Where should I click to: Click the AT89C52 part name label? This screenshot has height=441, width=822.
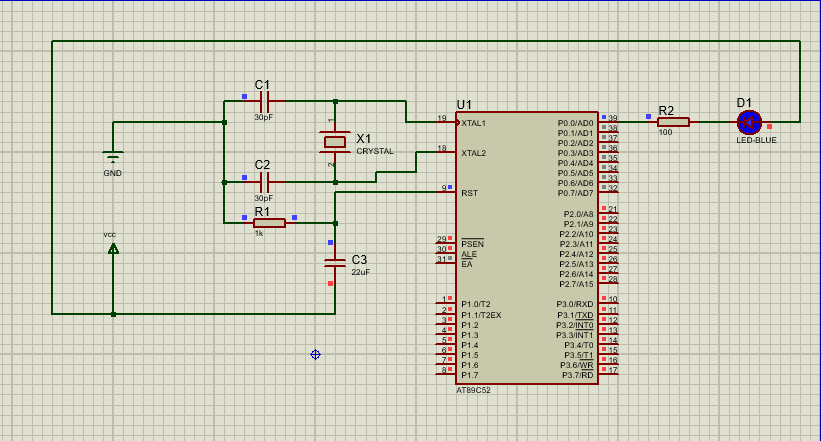coord(473,390)
